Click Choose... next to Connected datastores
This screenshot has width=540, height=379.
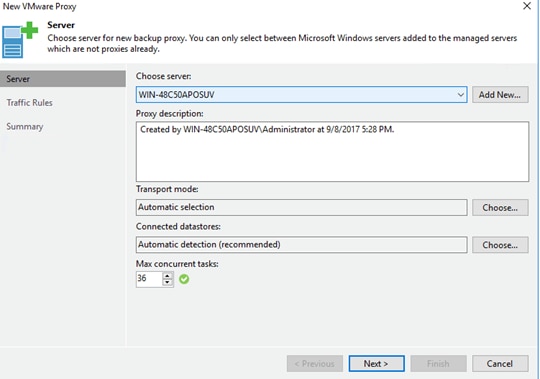click(500, 245)
